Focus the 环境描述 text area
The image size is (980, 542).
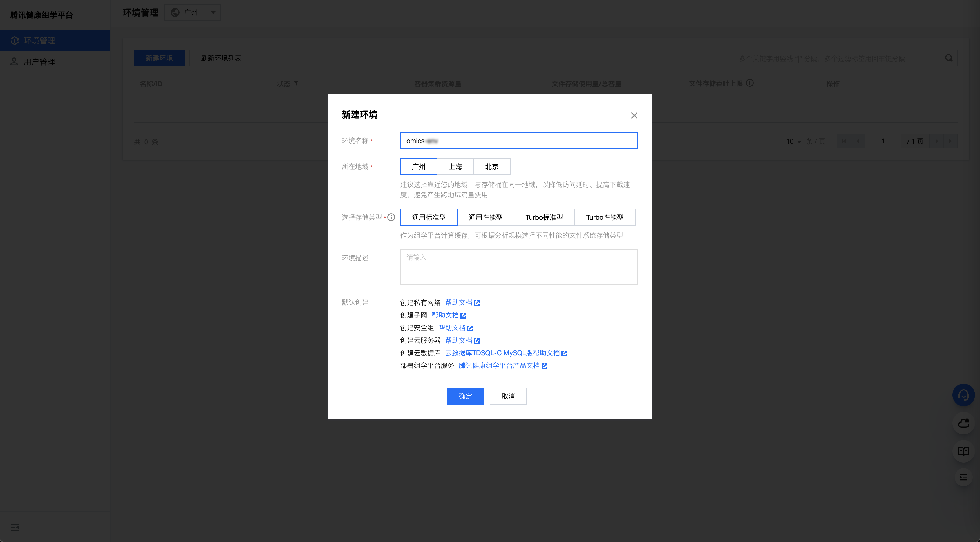(518, 267)
